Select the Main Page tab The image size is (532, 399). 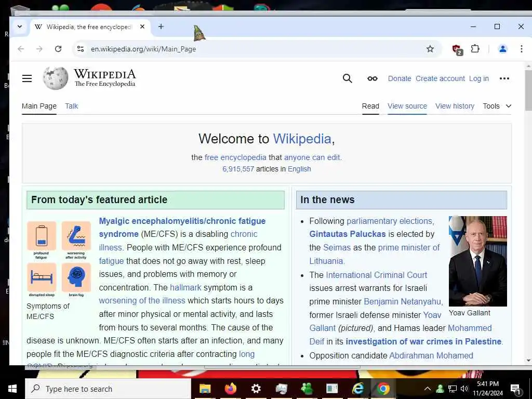tap(39, 106)
